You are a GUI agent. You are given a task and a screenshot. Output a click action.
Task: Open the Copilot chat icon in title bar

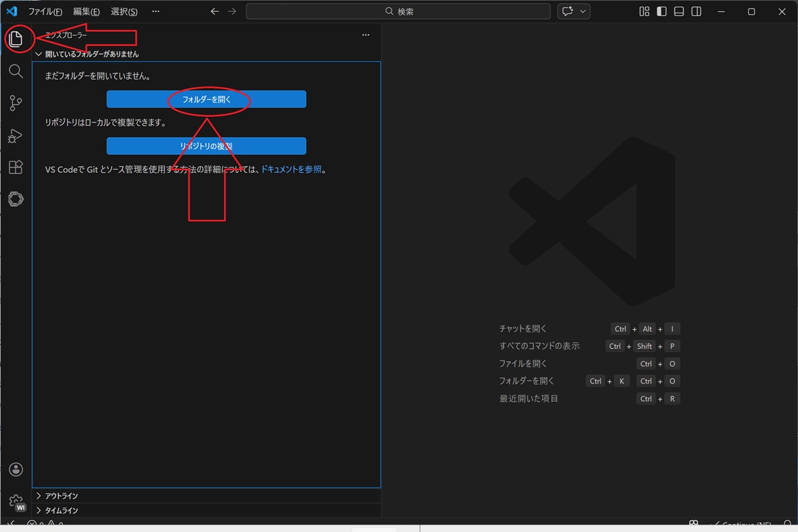pos(567,11)
